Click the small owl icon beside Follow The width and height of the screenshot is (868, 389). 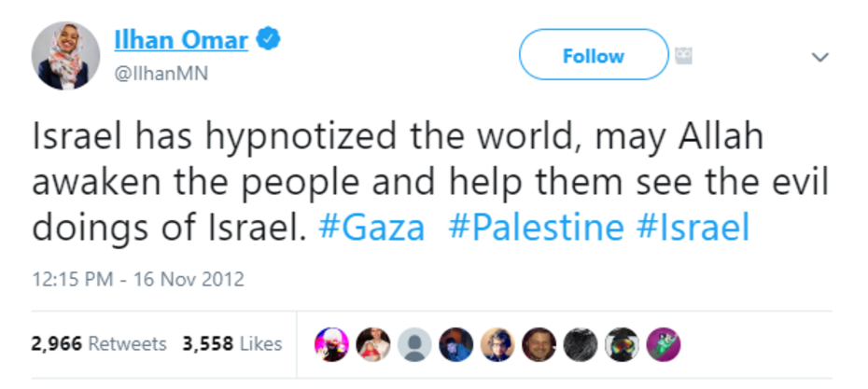pyautogui.click(x=686, y=55)
